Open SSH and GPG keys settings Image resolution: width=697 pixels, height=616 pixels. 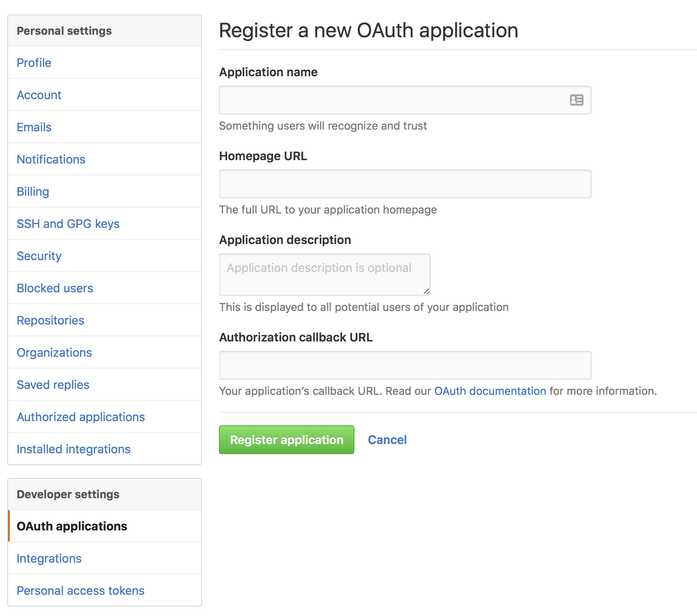coord(68,224)
